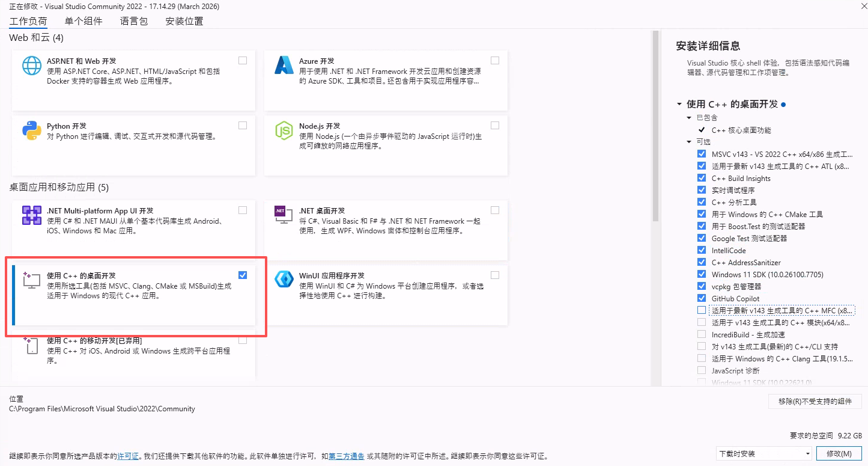Open the 第三方通告 link
This screenshot has height=466, width=868.
tap(346, 456)
